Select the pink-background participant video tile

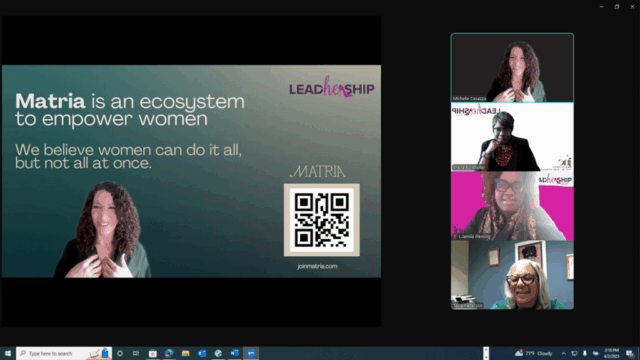click(x=512, y=206)
